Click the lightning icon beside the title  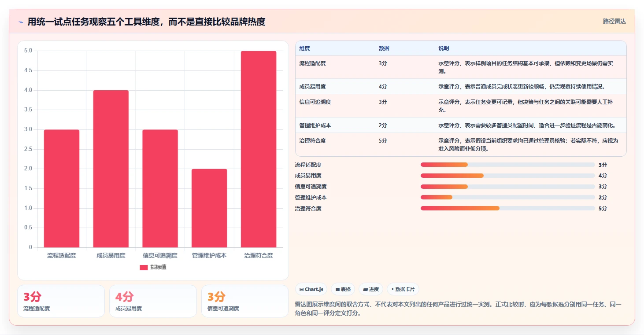21,22
